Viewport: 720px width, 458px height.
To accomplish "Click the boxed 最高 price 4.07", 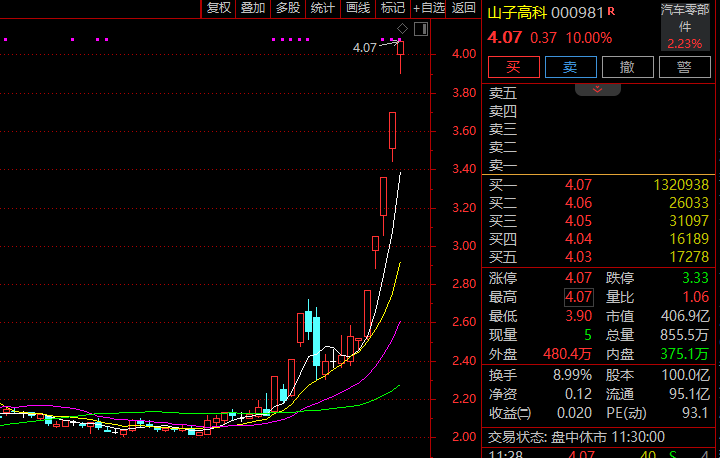I will tap(579, 297).
